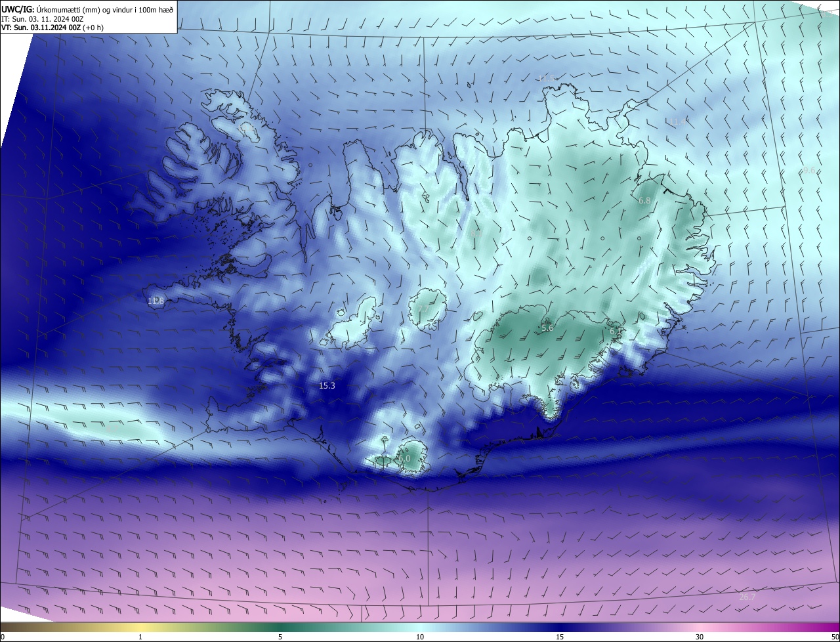This screenshot has height=642, width=840.
Task: Click the 11.5 value off the north coast
Action: (x=547, y=79)
